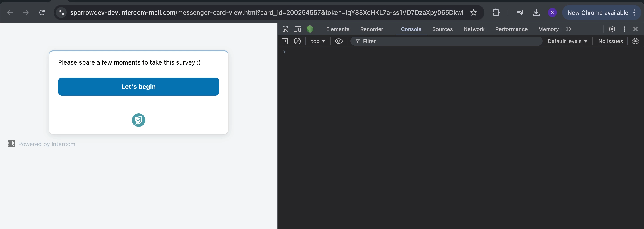Bookmark this page with the star icon

point(474,12)
